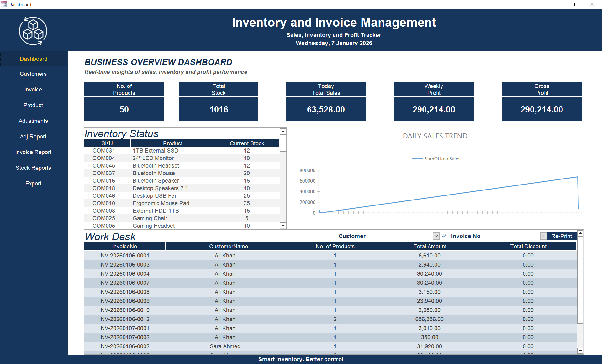Select Export in the sidebar
The height and width of the screenshot is (364, 602).
(x=33, y=184)
